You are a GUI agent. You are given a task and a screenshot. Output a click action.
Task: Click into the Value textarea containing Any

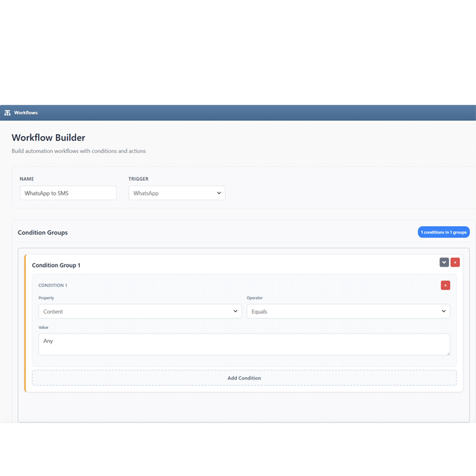click(x=244, y=344)
